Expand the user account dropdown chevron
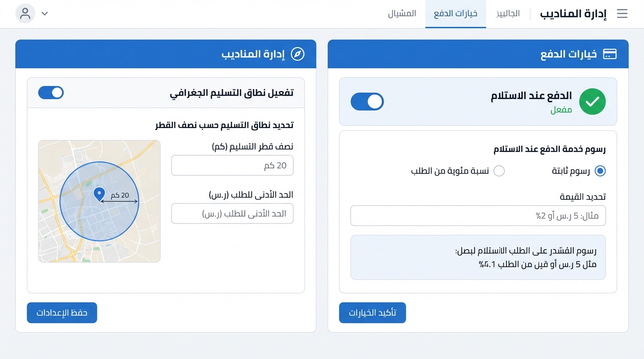Screen dimensions: 644x359 point(45,14)
